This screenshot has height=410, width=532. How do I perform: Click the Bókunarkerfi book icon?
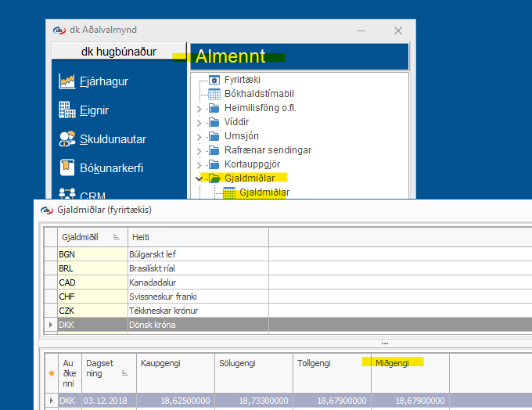[x=66, y=167]
